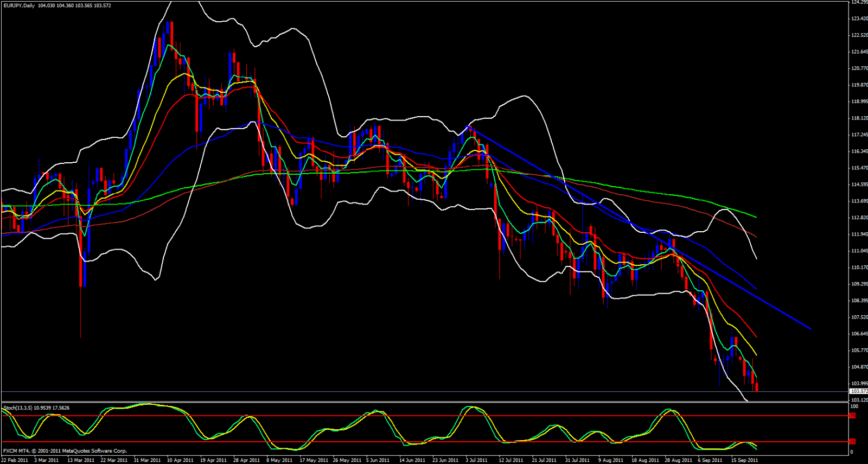The height and width of the screenshot is (464, 868).
Task: Click the FXCM MT4 copyright text
Action: (x=65, y=451)
